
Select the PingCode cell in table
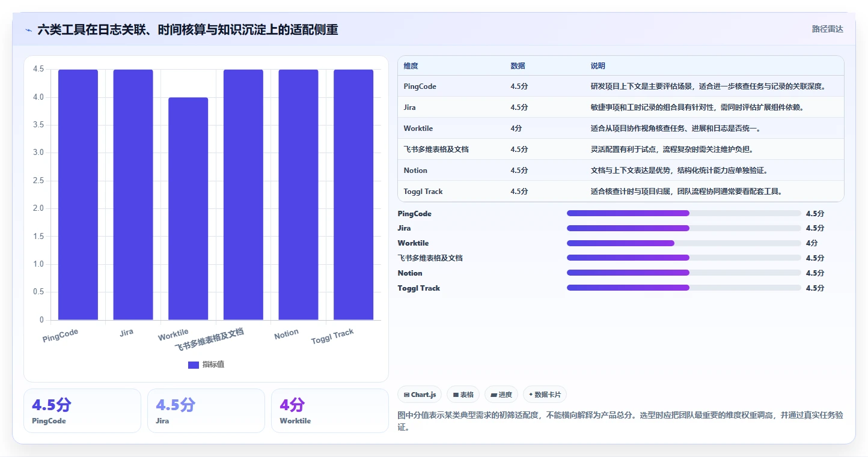tap(420, 86)
